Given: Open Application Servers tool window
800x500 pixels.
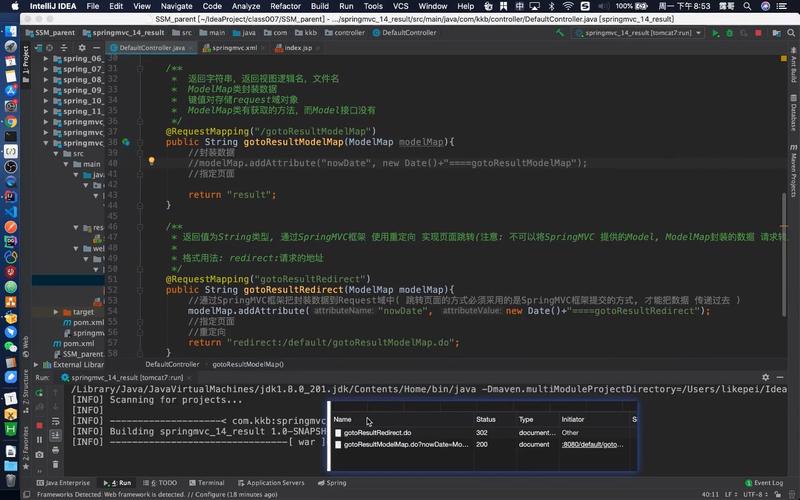Looking at the screenshot, I should click(270, 483).
